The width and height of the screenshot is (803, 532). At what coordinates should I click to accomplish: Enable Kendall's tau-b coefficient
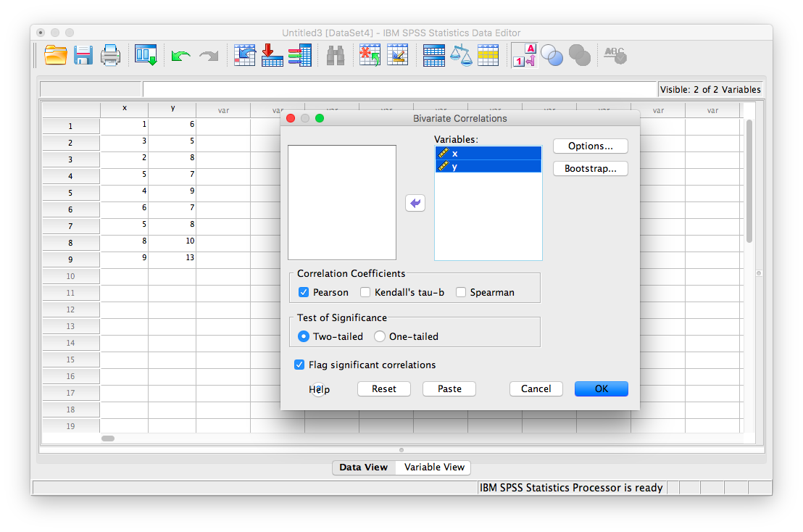(x=365, y=292)
